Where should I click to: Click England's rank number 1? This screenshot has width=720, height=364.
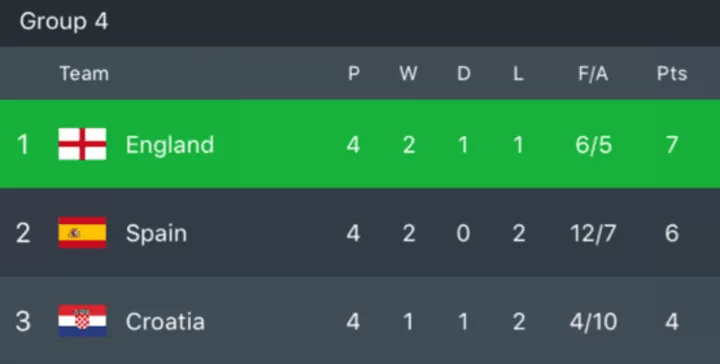click(22, 145)
